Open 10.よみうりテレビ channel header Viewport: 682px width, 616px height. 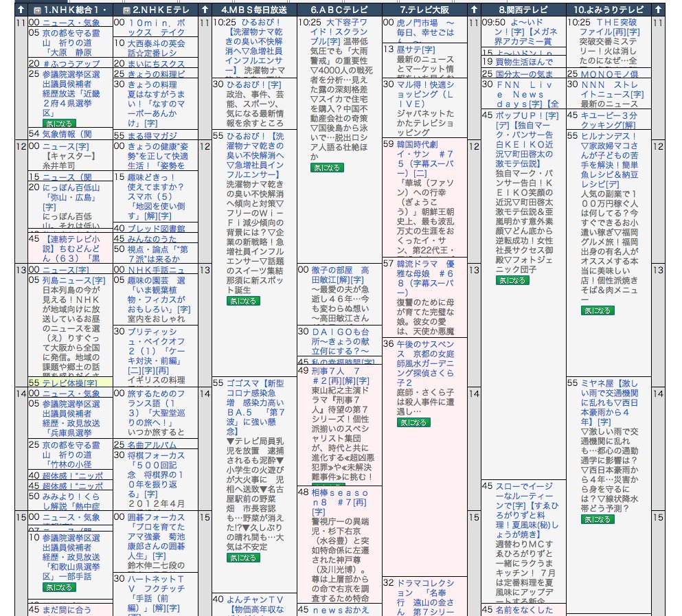click(x=609, y=10)
